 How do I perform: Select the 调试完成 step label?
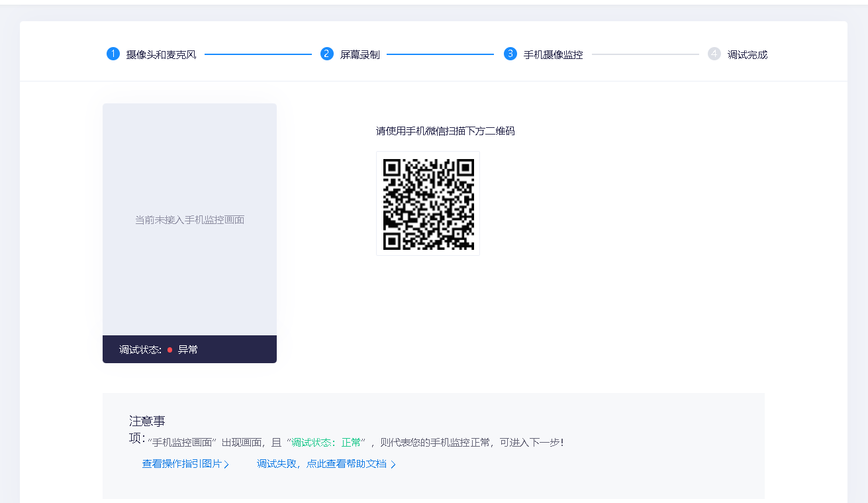[747, 55]
